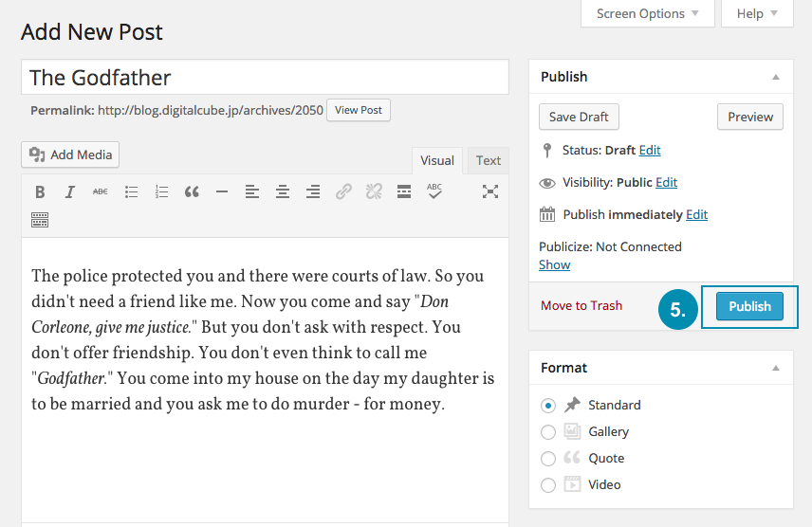The width and height of the screenshot is (812, 527).
Task: Expand the Help dropdown panel
Action: click(756, 13)
